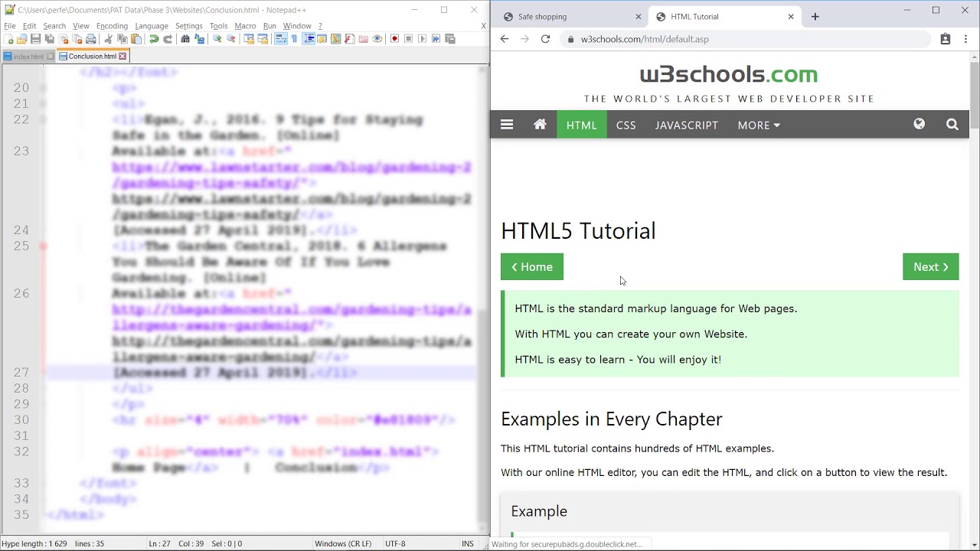980x551 pixels.
Task: Click the Redo arrow icon
Action: coord(168,38)
